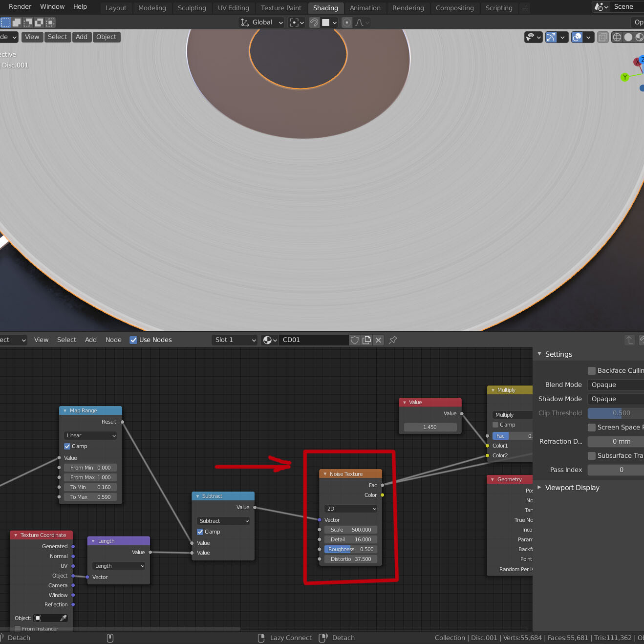This screenshot has width=644, height=644.
Task: Switch to the UV Editing workspace tab
Action: tap(233, 8)
